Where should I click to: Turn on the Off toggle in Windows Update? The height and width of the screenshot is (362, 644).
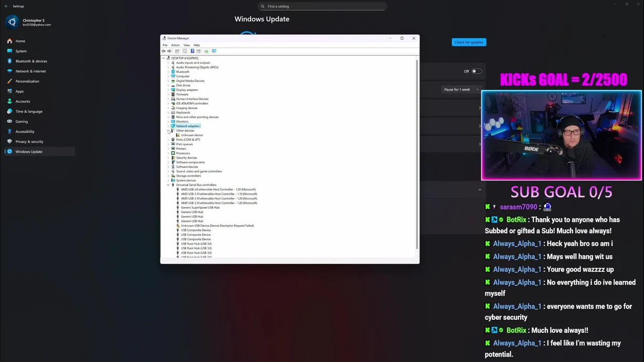[x=476, y=71]
